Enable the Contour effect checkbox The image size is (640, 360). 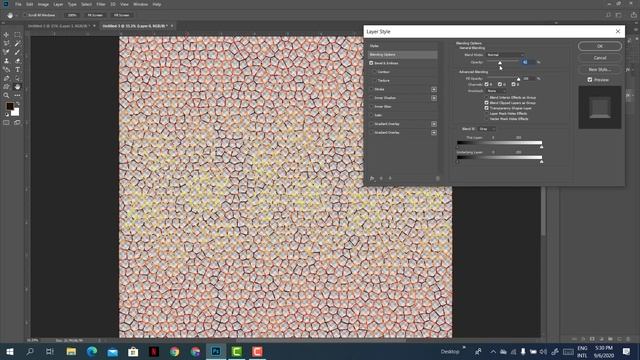pyautogui.click(x=374, y=72)
